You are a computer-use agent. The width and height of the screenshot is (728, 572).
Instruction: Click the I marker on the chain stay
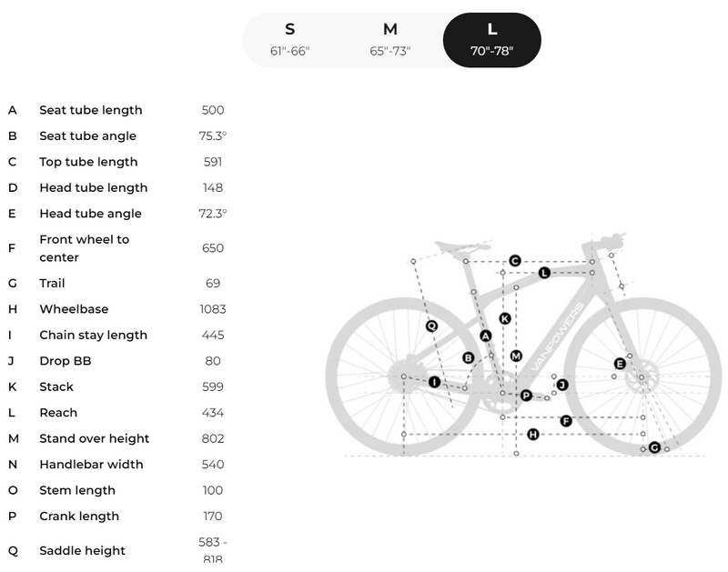pos(435,382)
